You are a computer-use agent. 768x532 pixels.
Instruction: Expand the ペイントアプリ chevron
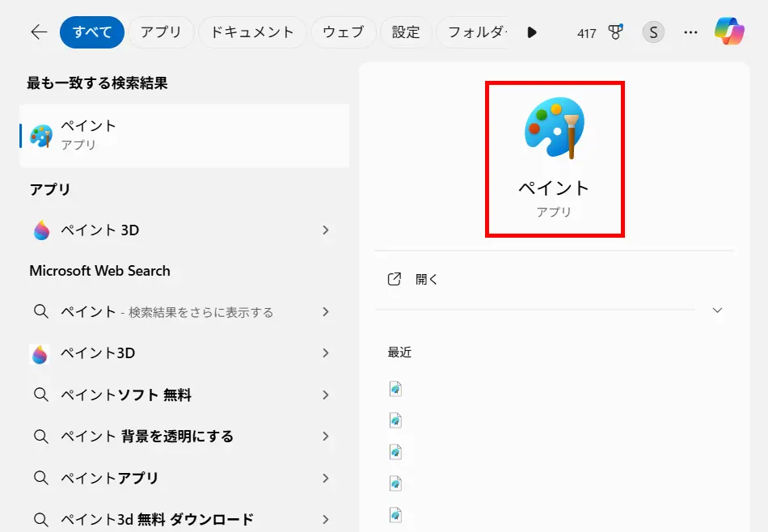tap(326, 478)
